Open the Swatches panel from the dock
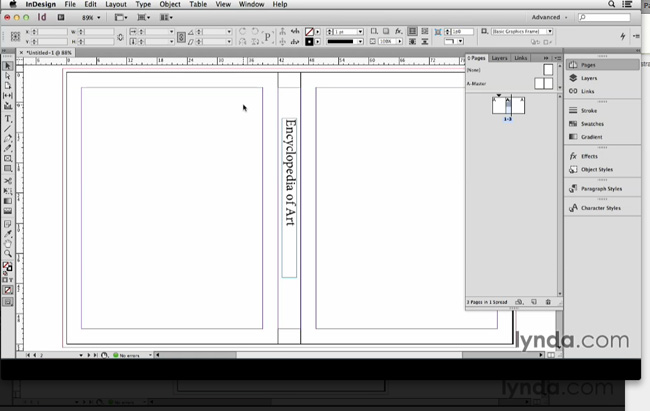This screenshot has height=411, width=650. [x=603, y=124]
